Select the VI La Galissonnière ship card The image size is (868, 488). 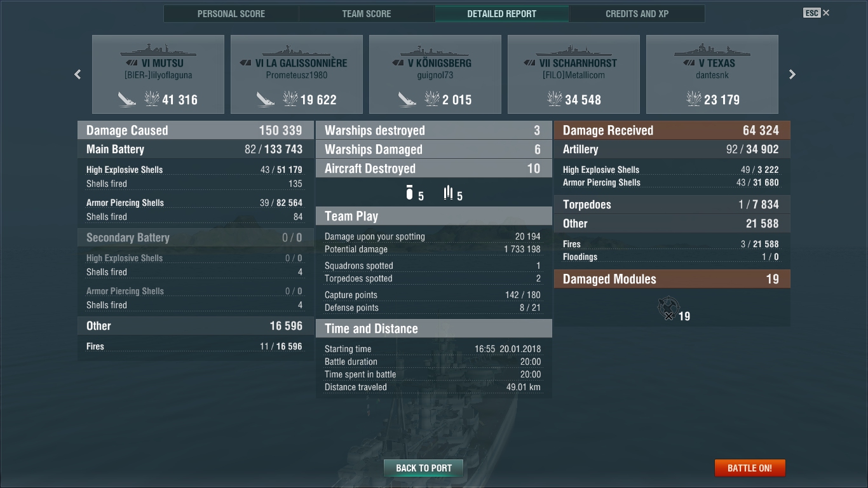tap(297, 74)
